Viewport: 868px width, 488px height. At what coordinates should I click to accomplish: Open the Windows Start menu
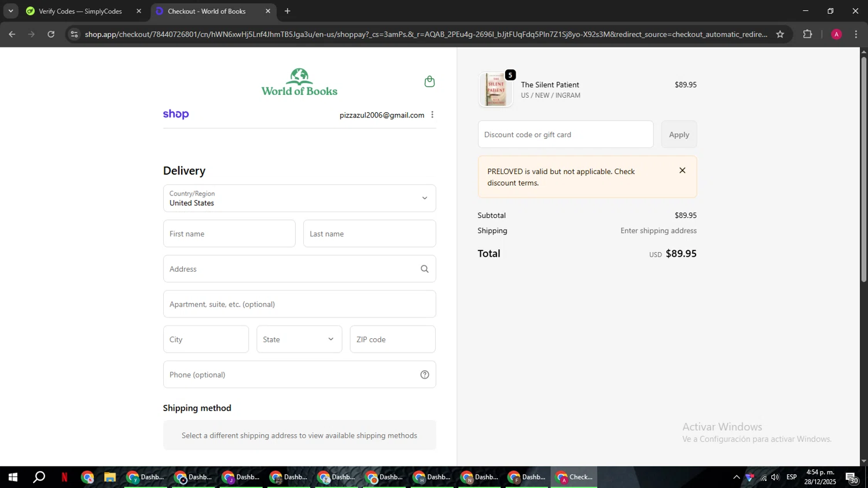(x=13, y=477)
